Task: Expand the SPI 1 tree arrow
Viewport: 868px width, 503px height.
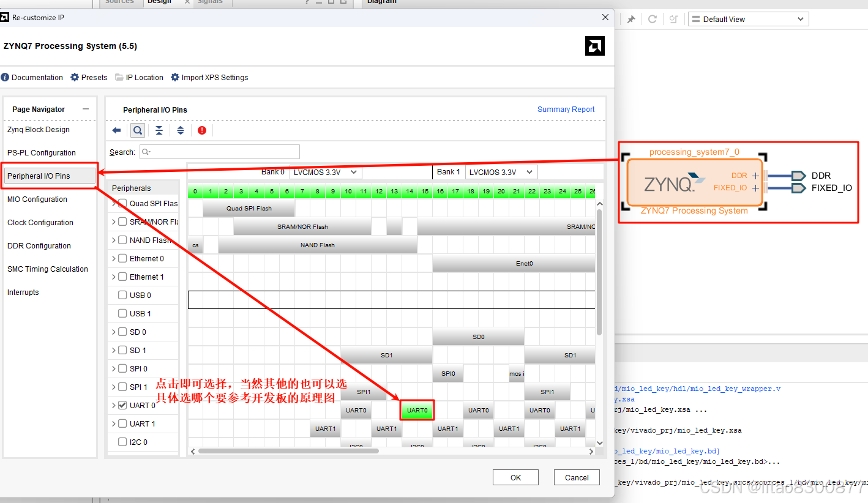Action: 114,387
